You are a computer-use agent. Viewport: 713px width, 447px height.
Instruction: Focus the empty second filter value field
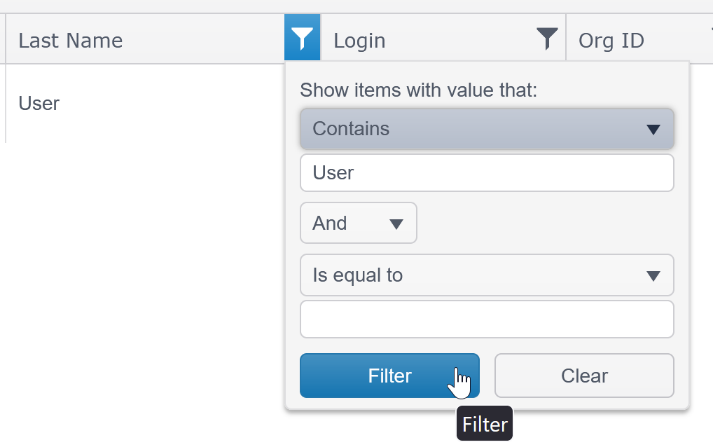coord(487,319)
